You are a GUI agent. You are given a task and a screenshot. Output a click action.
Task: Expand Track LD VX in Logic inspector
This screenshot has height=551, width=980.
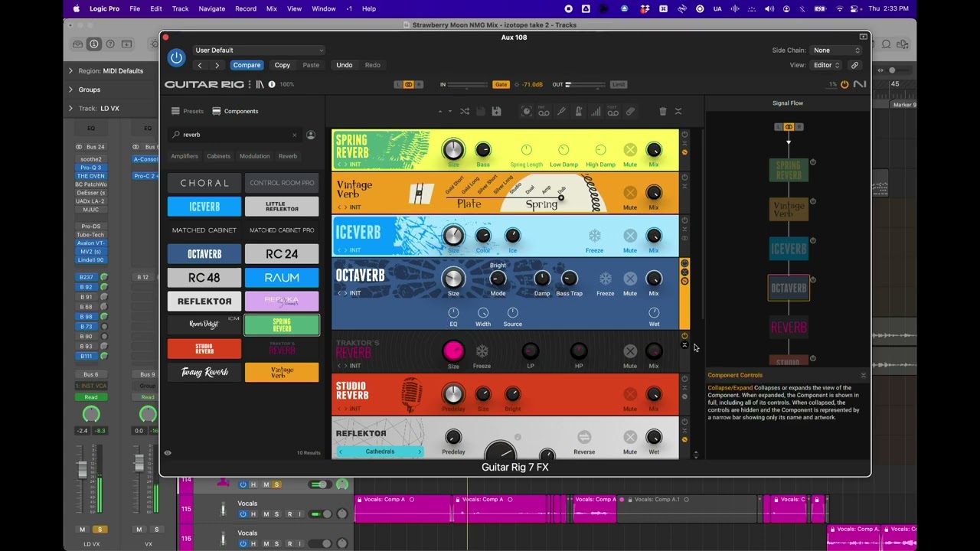(x=71, y=109)
